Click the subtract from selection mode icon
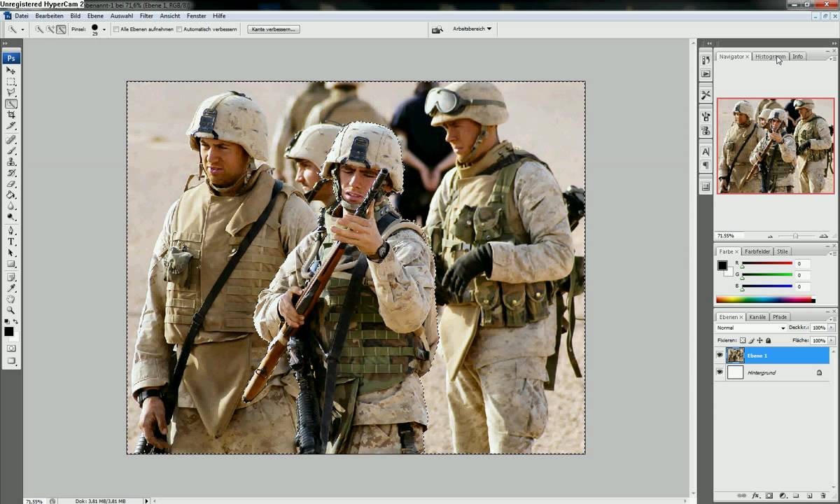The width and height of the screenshot is (840, 504). (62, 29)
